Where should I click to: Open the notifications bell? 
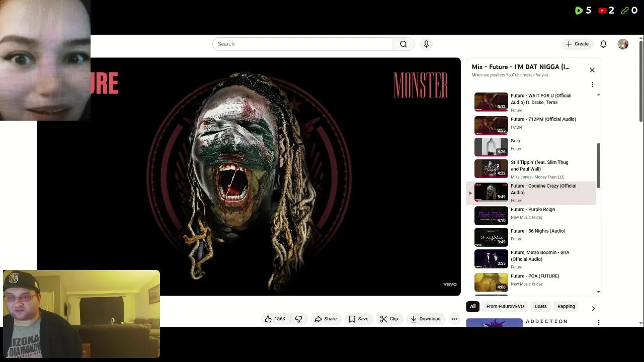point(603,44)
